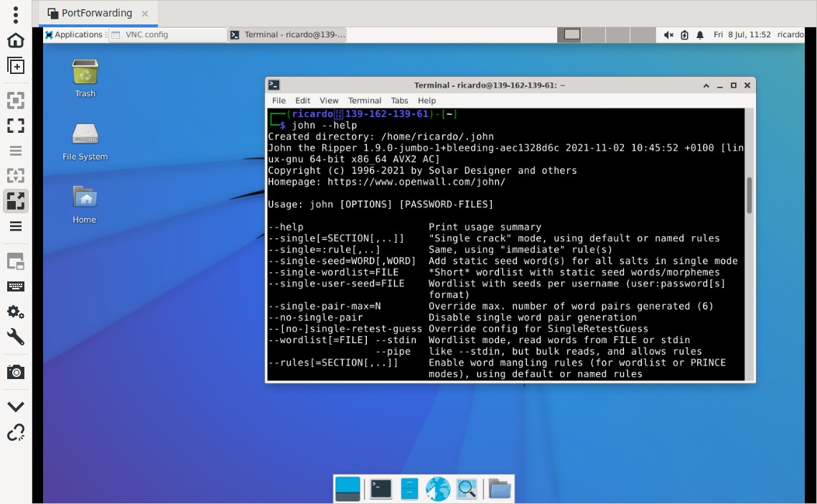This screenshot has width=817, height=504.
Task: Open the ricardo user menu in panel
Action: (790, 34)
